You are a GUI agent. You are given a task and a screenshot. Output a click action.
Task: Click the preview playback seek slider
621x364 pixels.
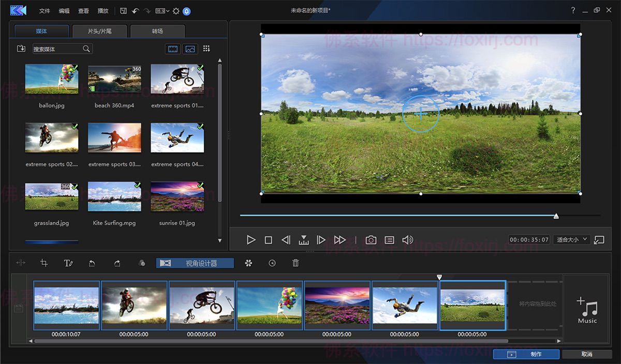(556, 216)
